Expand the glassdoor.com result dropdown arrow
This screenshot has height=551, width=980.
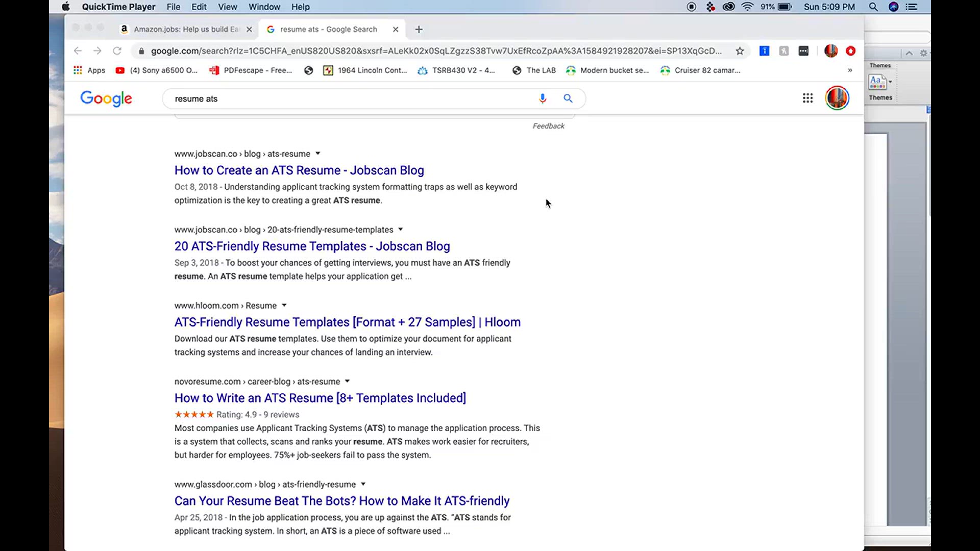[363, 484]
